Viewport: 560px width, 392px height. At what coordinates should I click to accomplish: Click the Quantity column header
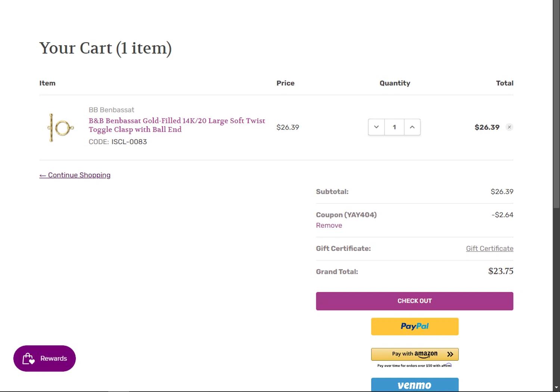395,83
